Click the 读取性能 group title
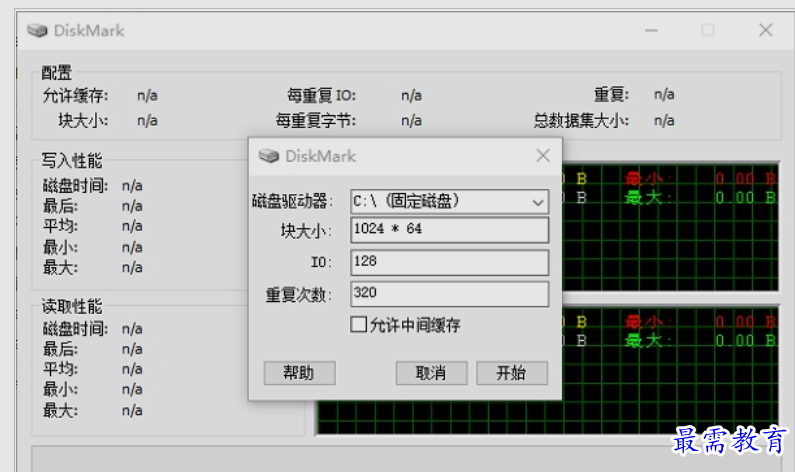Image resolution: width=795 pixels, height=472 pixels. point(72,306)
